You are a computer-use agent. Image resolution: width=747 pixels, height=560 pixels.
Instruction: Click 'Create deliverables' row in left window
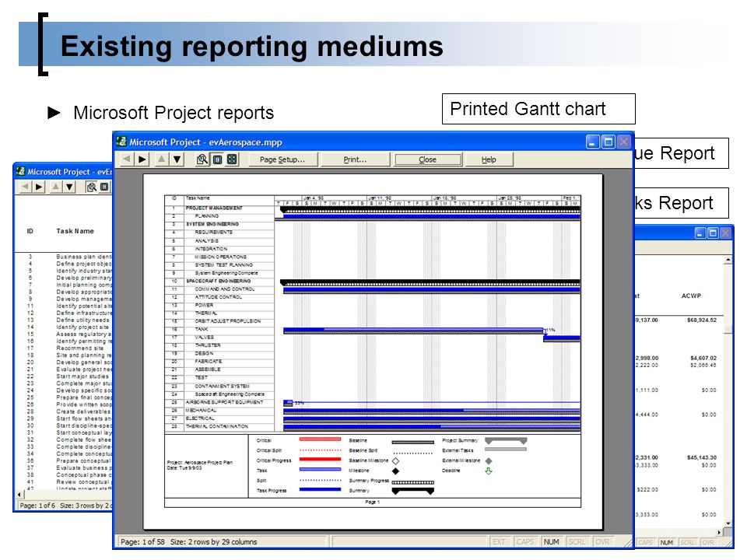click(83, 411)
